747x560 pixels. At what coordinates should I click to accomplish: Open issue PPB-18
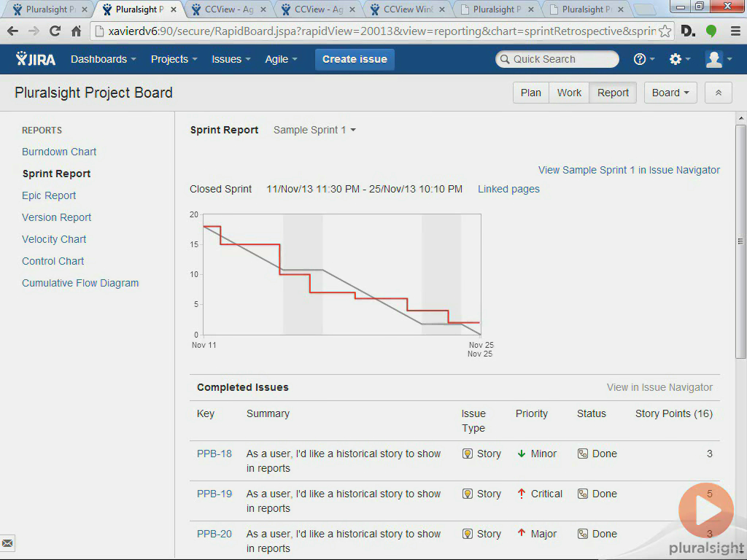[x=214, y=454]
